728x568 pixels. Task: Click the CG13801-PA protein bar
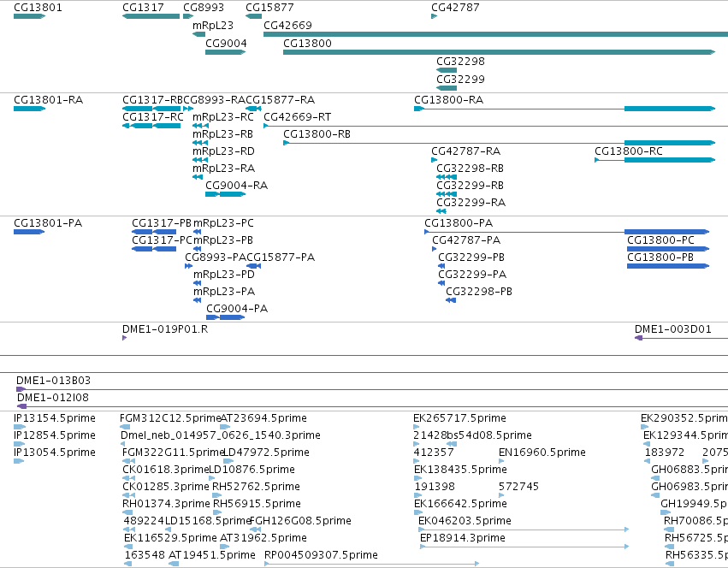tap(29, 232)
